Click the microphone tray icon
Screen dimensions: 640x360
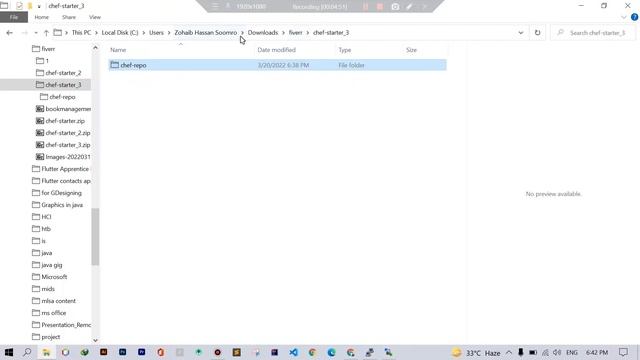pyautogui.click(x=521, y=352)
